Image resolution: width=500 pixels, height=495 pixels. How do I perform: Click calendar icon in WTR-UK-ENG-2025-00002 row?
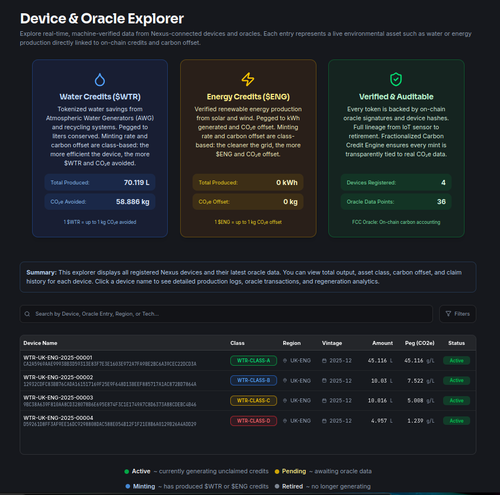324,381
